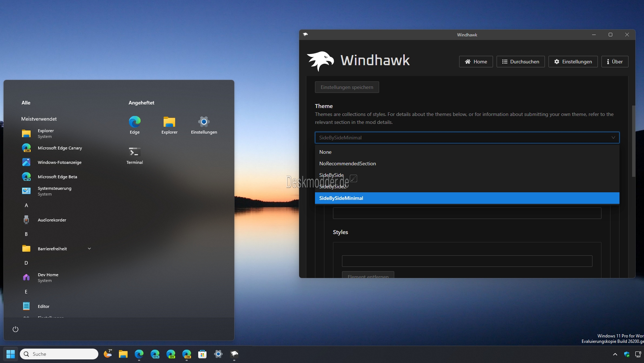Open Editor app in Start list
This screenshot has height=363, width=644.
[x=56, y=306]
